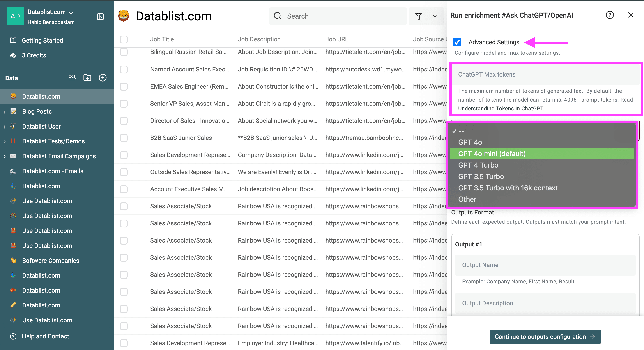
Task: Click Continue to outputs configuration button
Action: [545, 337]
